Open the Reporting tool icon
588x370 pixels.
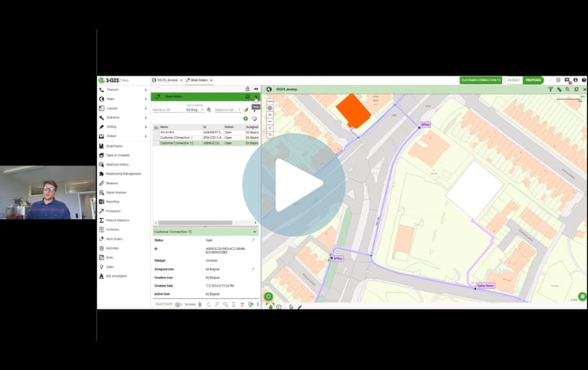pyautogui.click(x=101, y=202)
